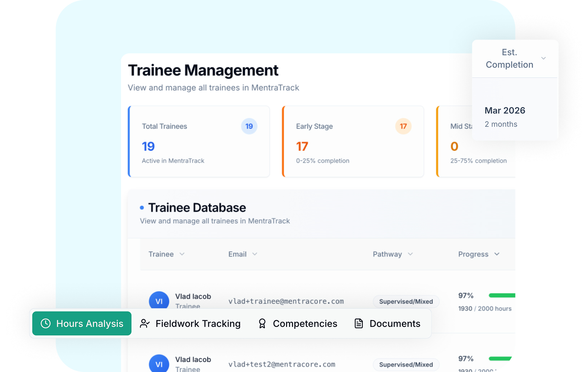Click the Early Stage count badge showing 17
This screenshot has width=588, height=372.
(403, 126)
